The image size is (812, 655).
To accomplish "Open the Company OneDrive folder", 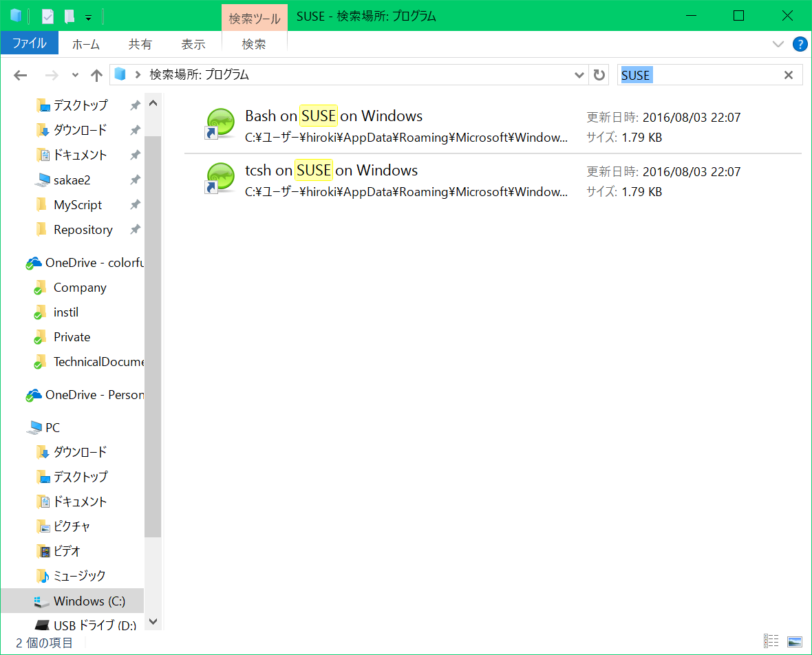I will pyautogui.click(x=80, y=288).
